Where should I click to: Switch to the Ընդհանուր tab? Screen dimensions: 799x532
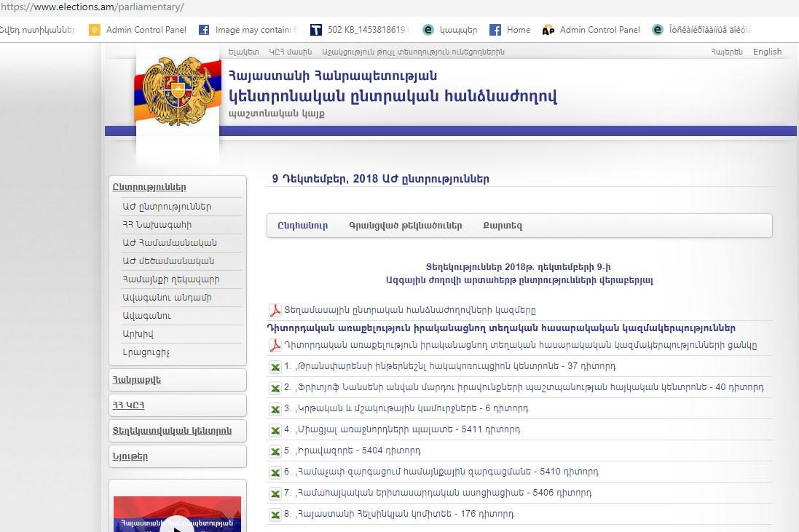[x=303, y=226]
